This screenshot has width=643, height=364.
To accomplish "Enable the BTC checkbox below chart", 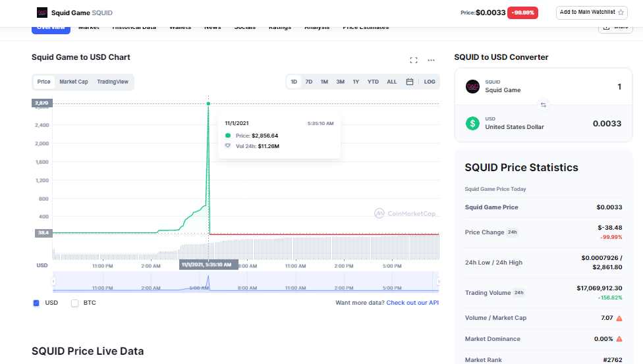I will (x=74, y=303).
